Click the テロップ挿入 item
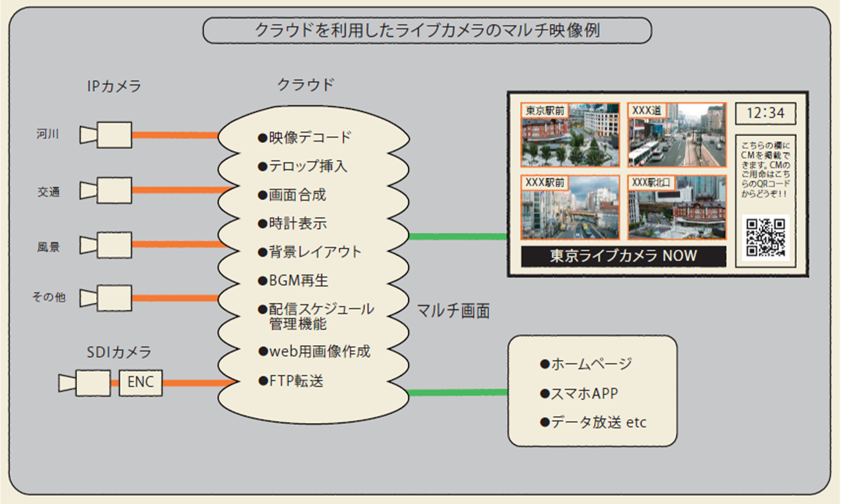This screenshot has width=841, height=504. (x=302, y=166)
